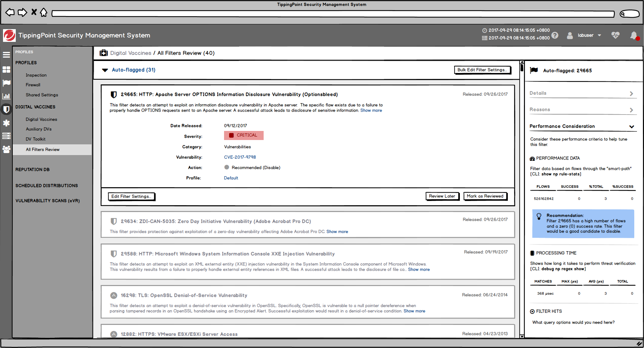Image resolution: width=644 pixels, height=348 pixels.
Task: Open the users group sidebar icon
Action: [6, 149]
